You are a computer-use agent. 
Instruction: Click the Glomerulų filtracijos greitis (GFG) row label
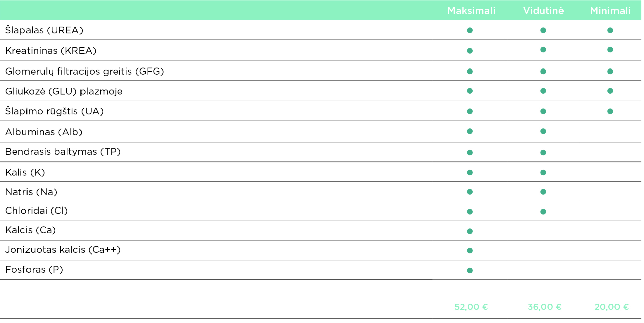click(x=85, y=71)
